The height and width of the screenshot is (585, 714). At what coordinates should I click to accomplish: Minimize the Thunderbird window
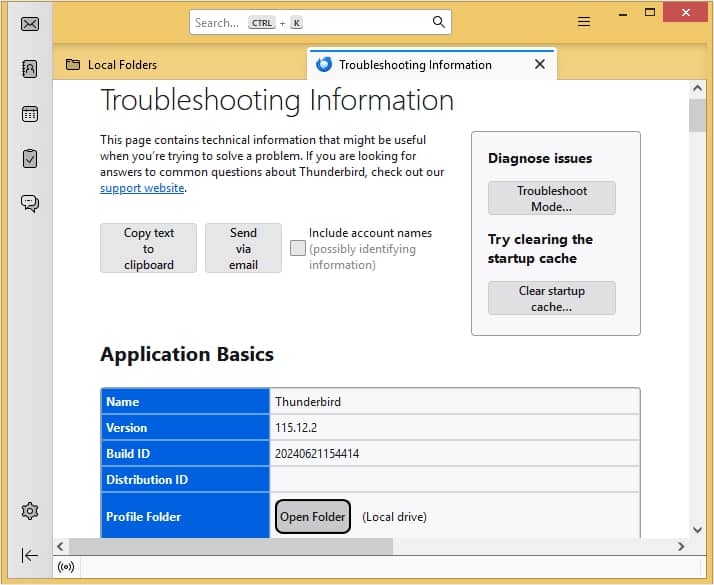click(623, 14)
